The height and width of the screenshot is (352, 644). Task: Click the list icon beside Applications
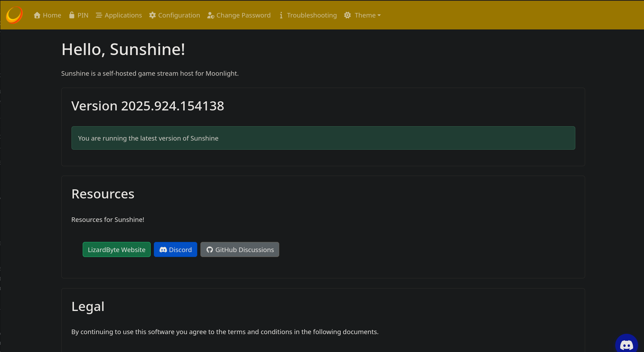point(98,15)
